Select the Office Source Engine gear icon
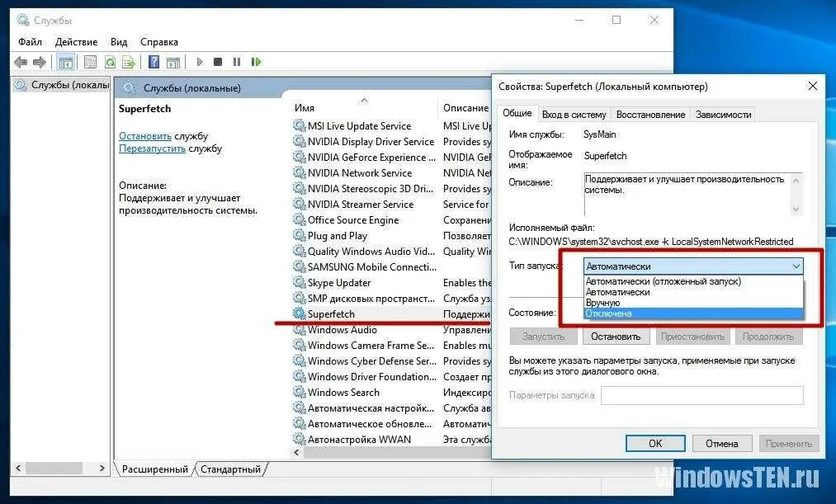The image size is (836, 504). coord(300,220)
